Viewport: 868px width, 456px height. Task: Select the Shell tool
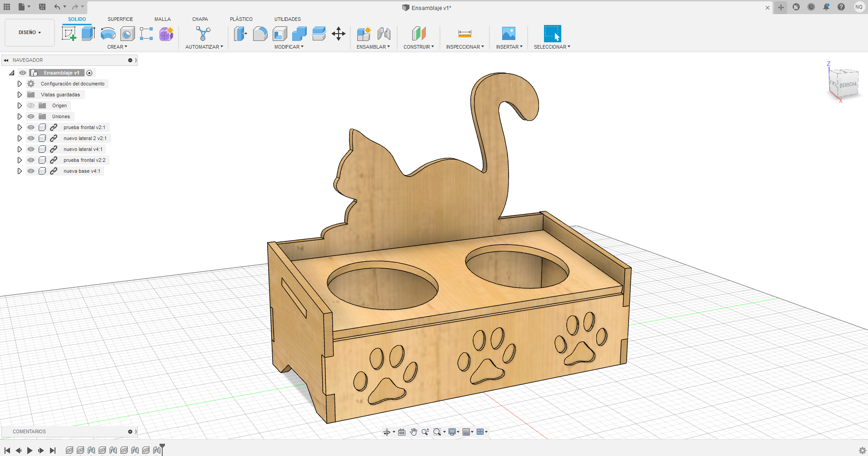point(280,34)
